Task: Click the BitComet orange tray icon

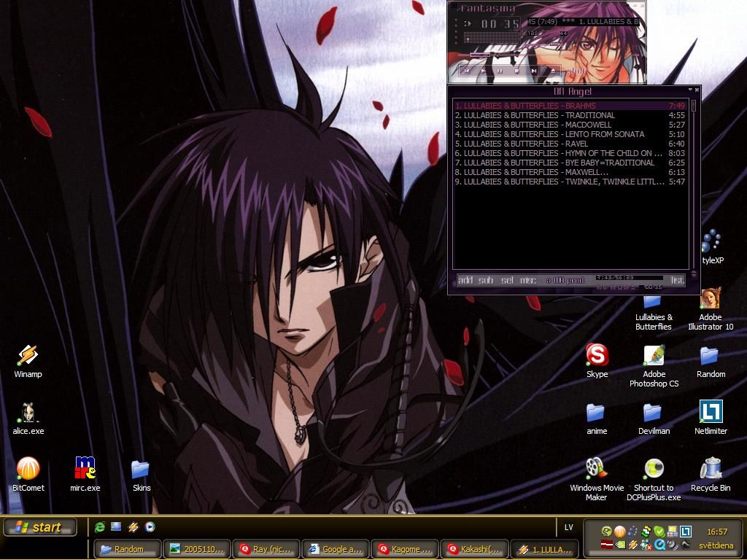Action: 619,531
